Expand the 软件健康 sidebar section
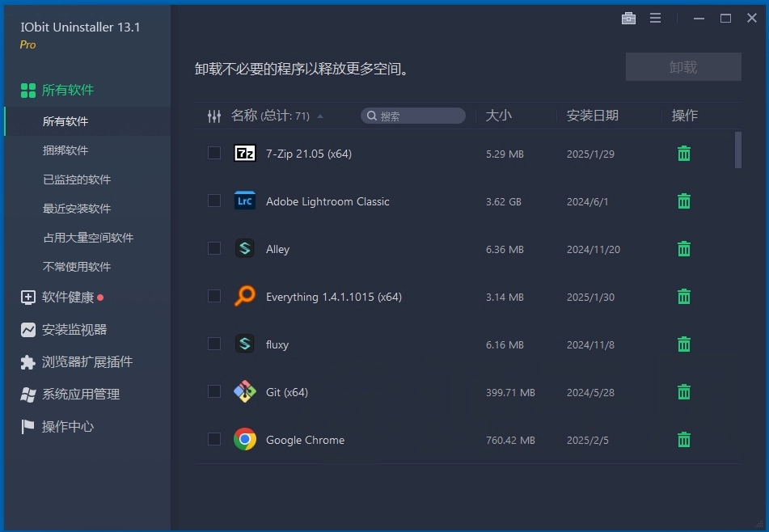769x532 pixels. click(68, 298)
